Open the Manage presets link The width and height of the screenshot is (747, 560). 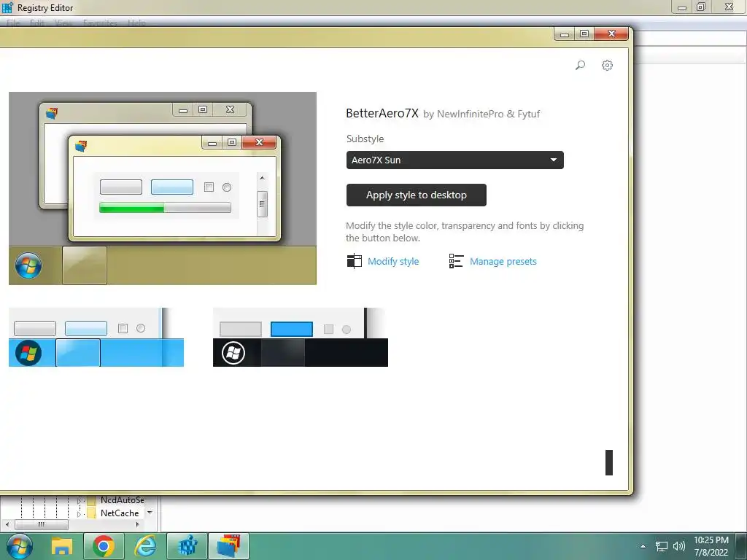click(503, 262)
